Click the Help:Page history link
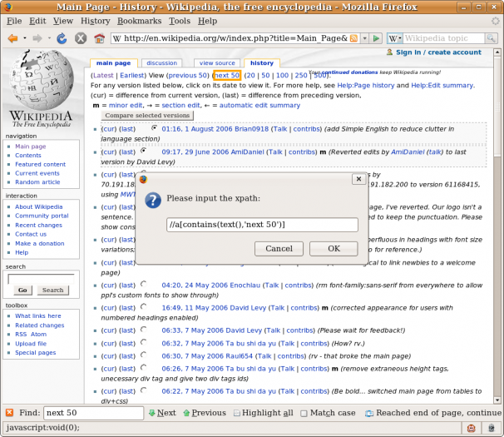Screen dimensions: 504x437 [365, 85]
